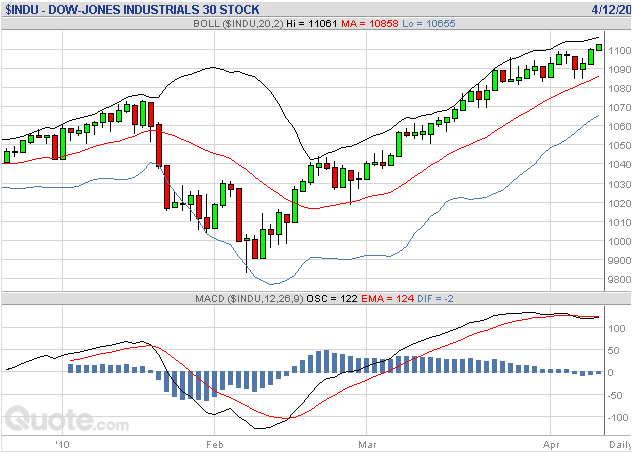Image resolution: width=632 pixels, height=453 pixels.
Task: Select the EMA = 124 red value
Action: point(387,299)
